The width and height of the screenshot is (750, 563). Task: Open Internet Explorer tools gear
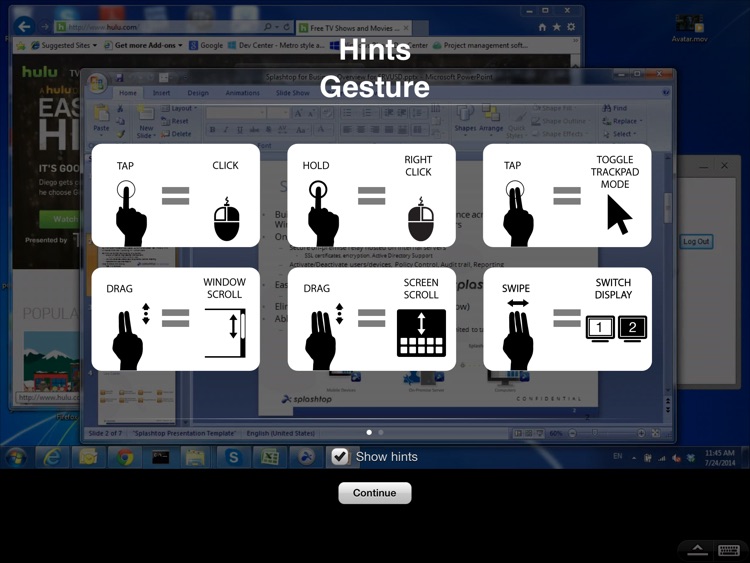(571, 27)
